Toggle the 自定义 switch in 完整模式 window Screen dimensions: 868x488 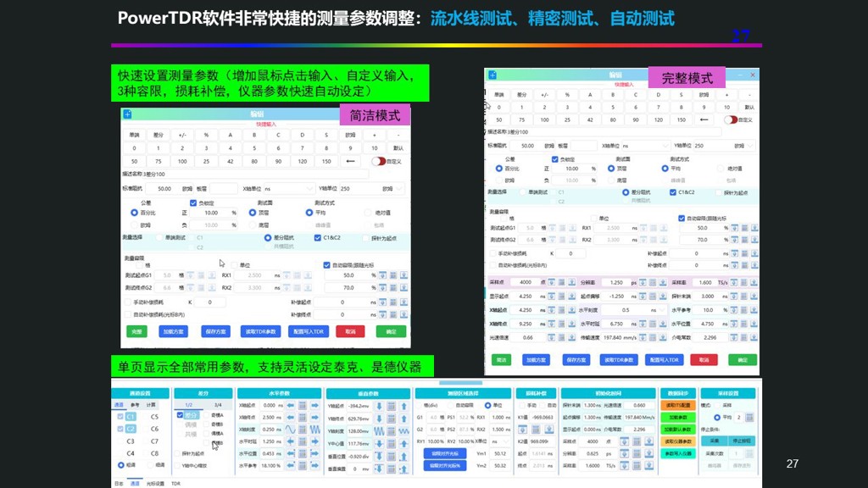pyautogui.click(x=731, y=119)
